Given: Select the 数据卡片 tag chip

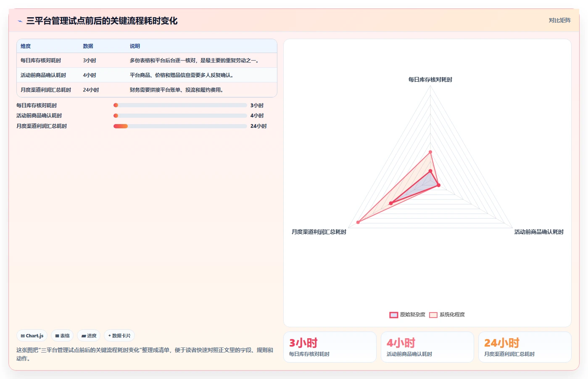Looking at the screenshot, I should point(119,336).
